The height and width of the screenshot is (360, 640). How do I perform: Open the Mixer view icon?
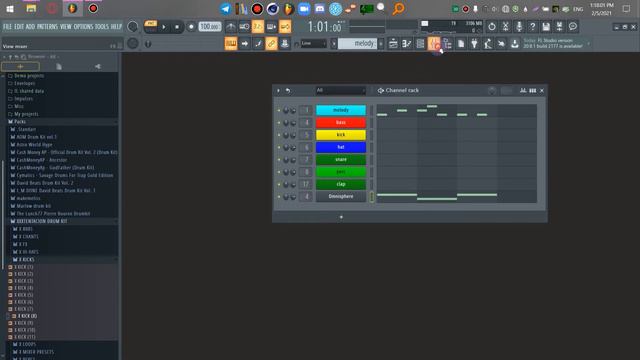coord(433,43)
